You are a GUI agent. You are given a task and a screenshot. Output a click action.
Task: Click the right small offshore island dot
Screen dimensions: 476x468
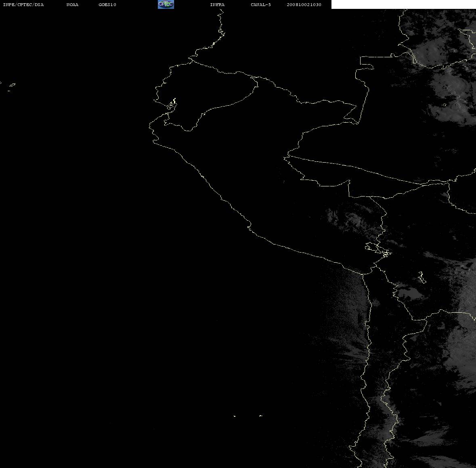tap(261, 416)
